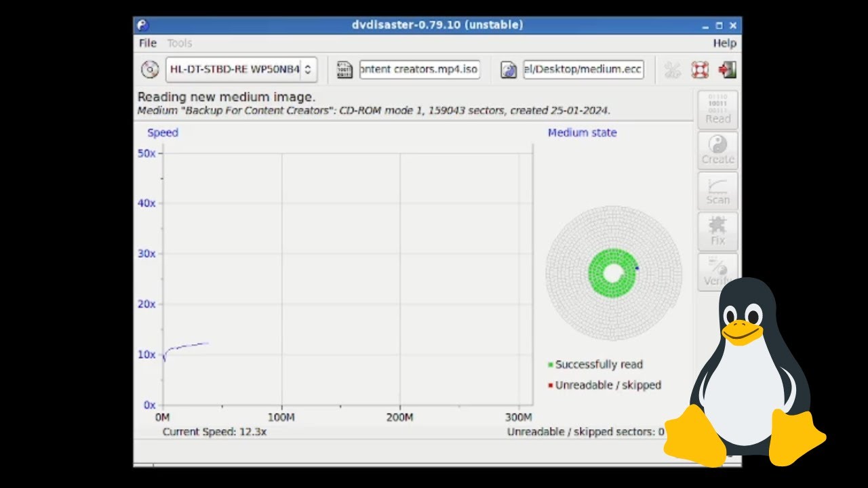The height and width of the screenshot is (488, 868).
Task: Click the medium.ecc file path field
Action: pos(583,69)
